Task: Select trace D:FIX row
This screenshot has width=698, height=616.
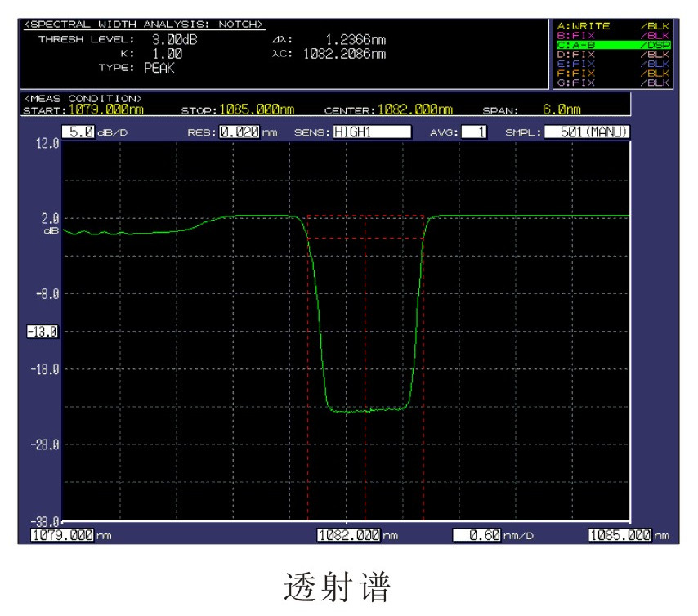Action: [613, 54]
